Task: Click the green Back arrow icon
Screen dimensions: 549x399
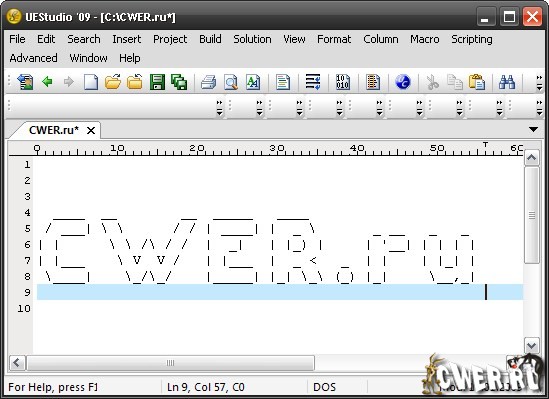Action: [x=47, y=82]
